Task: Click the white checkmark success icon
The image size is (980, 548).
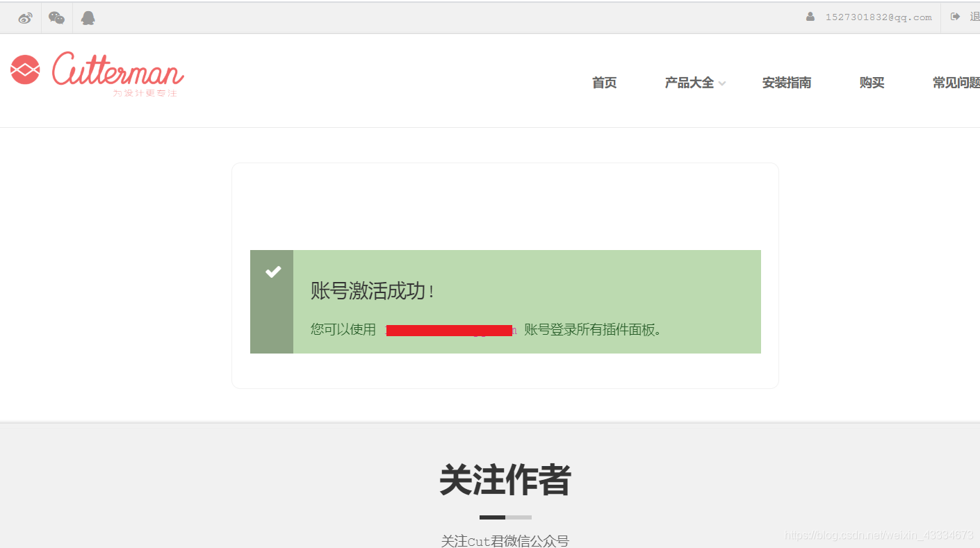Action: tap(273, 272)
